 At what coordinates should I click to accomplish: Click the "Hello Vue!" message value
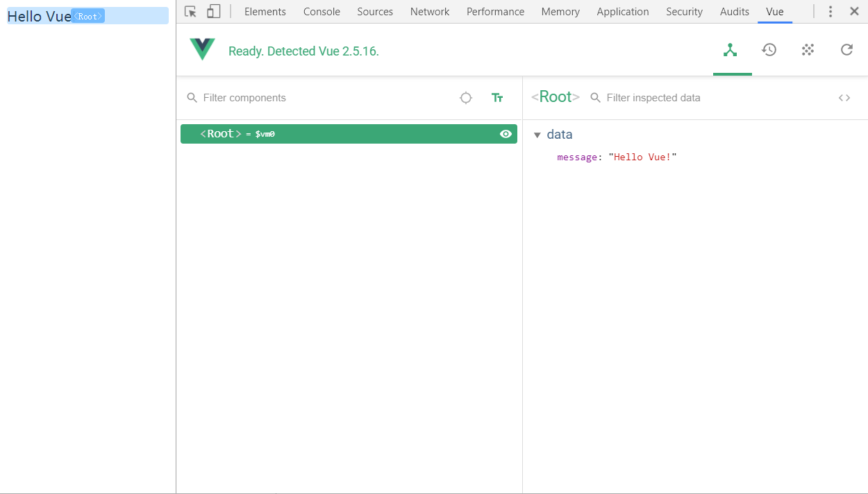[642, 157]
